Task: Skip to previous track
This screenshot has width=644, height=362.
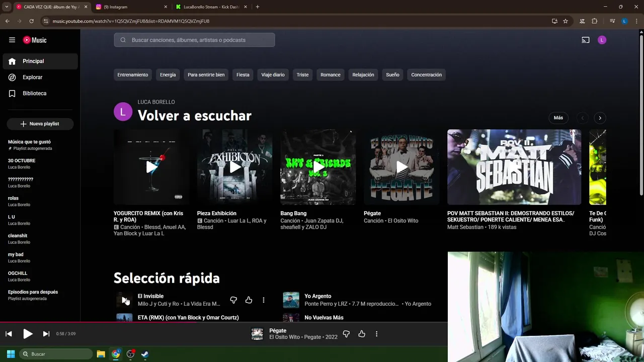Action: coord(9,334)
